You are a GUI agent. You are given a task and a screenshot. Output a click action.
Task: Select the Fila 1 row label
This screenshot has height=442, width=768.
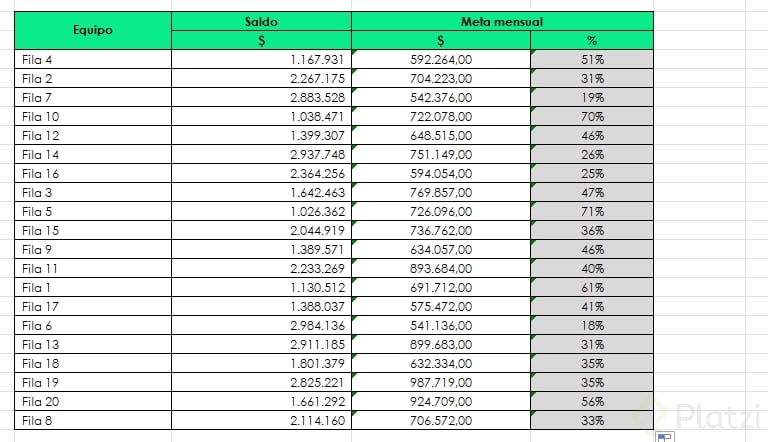point(93,287)
